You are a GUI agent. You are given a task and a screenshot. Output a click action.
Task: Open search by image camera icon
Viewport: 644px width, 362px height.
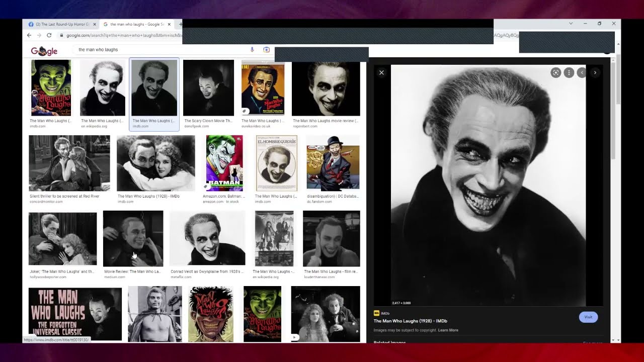(x=267, y=49)
